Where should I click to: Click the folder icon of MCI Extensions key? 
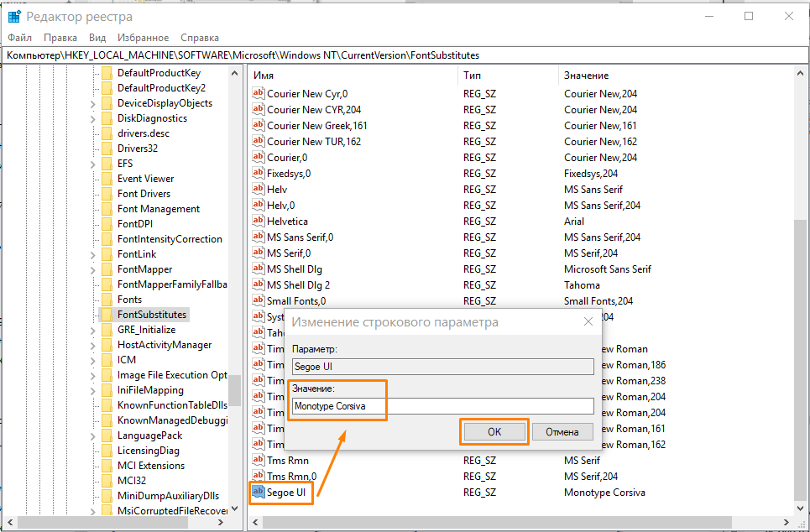pyautogui.click(x=107, y=466)
